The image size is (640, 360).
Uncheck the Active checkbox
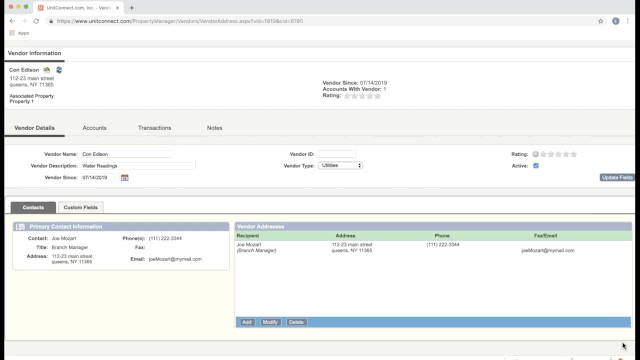coord(536,166)
